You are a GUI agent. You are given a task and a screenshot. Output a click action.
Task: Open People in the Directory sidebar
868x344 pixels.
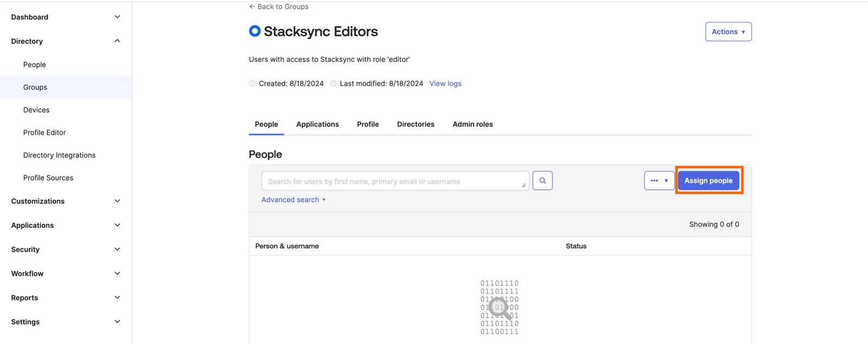pos(35,65)
